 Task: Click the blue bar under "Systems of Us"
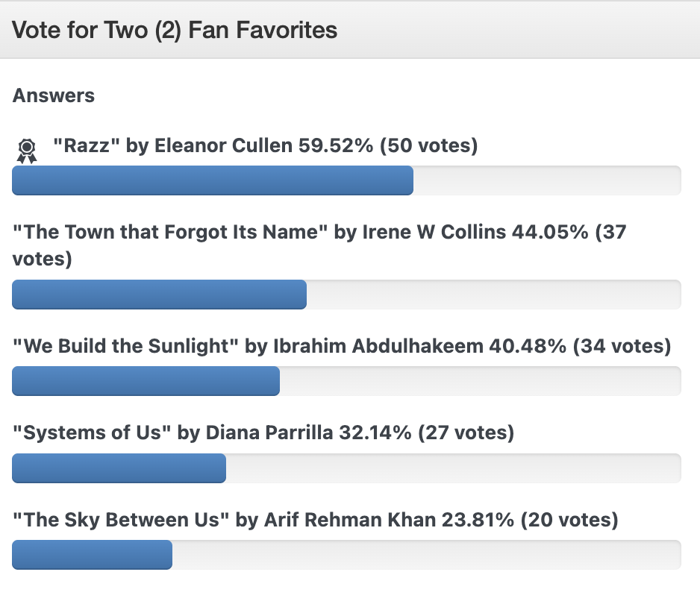click(x=119, y=468)
